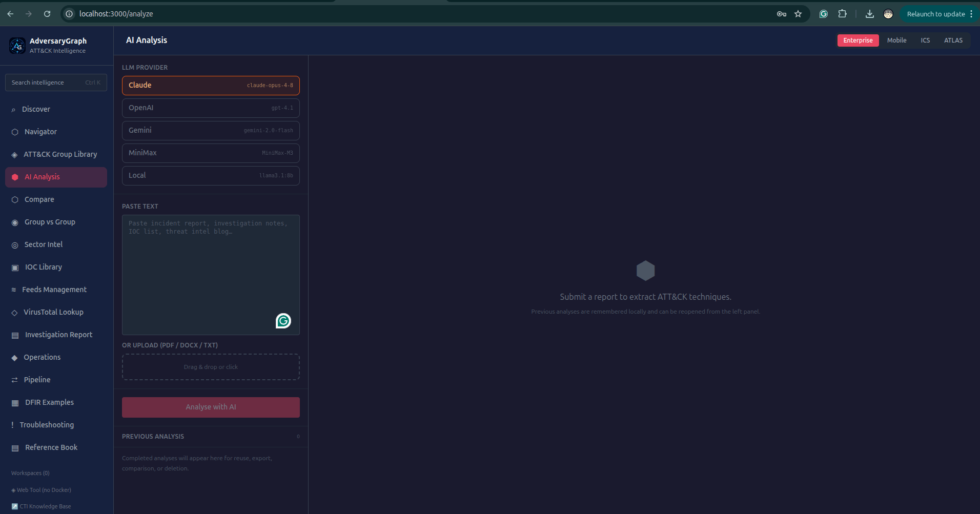Click the AI Analysis red hexagon icon
This screenshot has width=980, height=514.
15,177
